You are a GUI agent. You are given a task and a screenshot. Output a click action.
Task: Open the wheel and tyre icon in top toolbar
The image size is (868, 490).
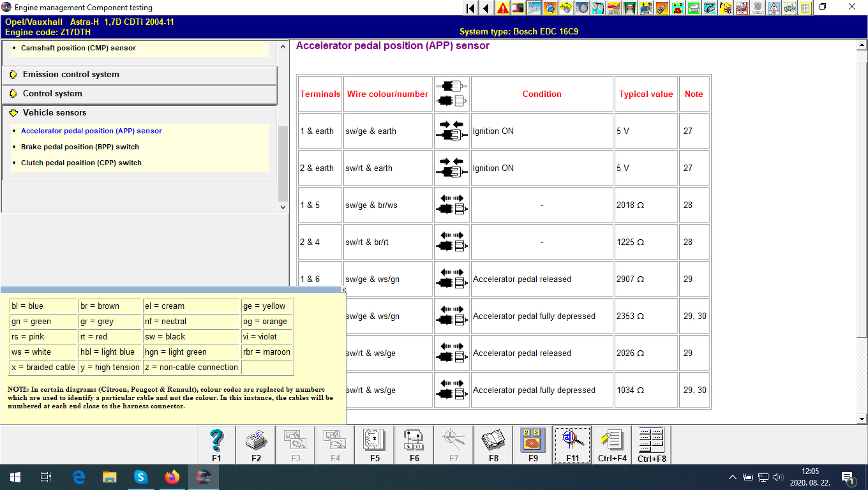click(x=581, y=8)
